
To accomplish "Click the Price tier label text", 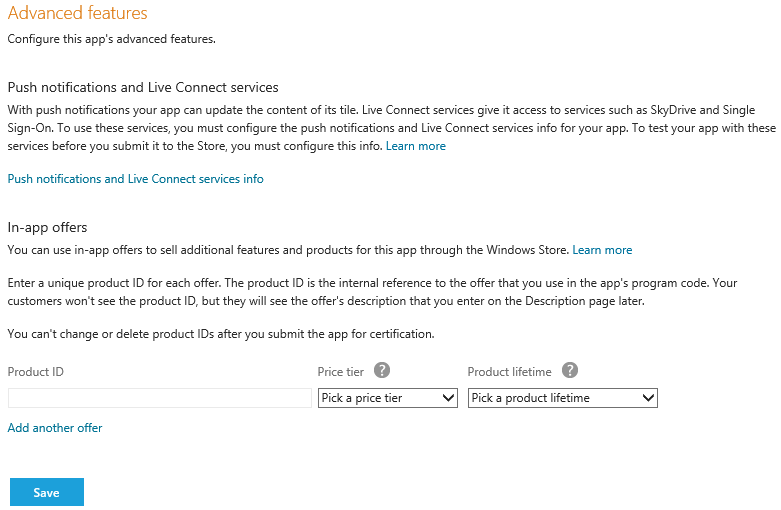I will coord(341,372).
